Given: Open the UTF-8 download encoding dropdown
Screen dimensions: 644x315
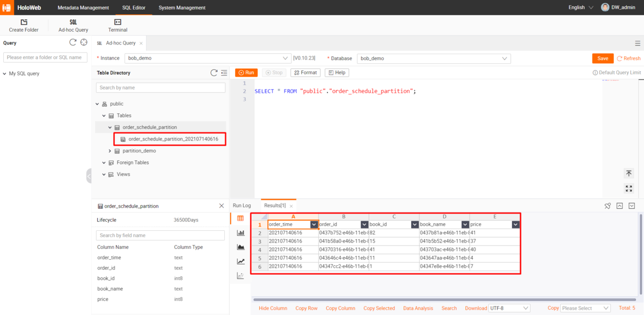Looking at the screenshot, I should [x=509, y=308].
